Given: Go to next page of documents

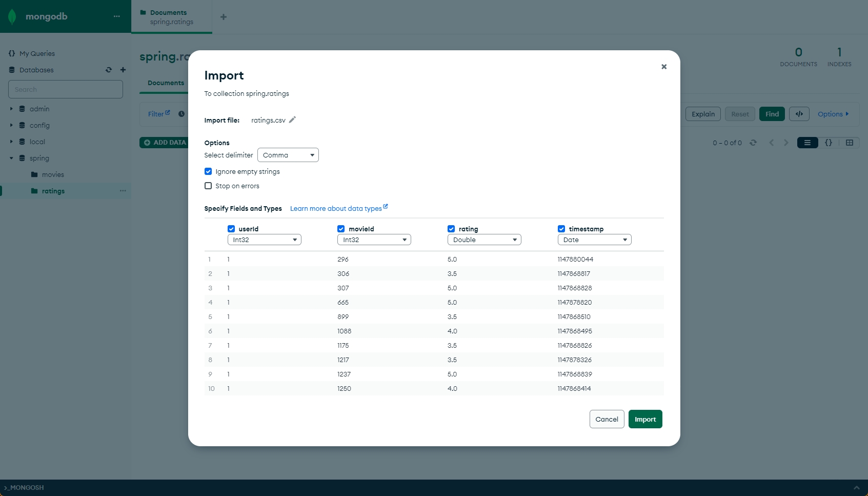Looking at the screenshot, I should point(786,143).
